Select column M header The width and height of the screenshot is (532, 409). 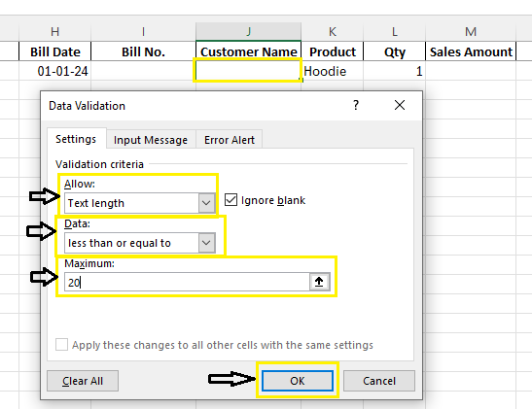[x=471, y=31]
